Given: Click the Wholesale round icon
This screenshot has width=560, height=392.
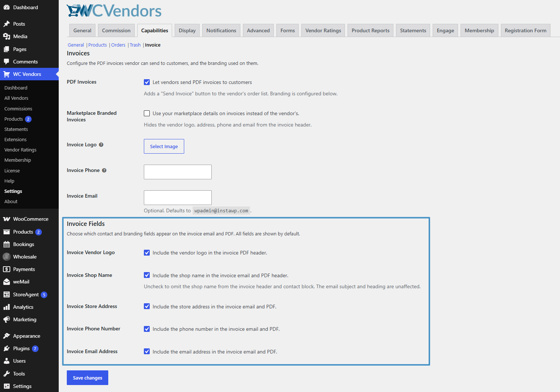Looking at the screenshot, I should 7,257.
